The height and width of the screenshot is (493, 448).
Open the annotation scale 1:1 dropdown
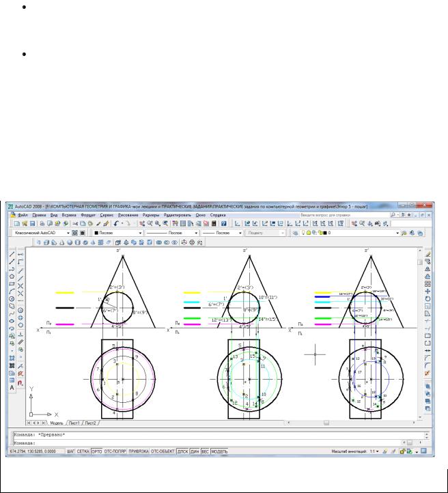pyautogui.click(x=374, y=451)
